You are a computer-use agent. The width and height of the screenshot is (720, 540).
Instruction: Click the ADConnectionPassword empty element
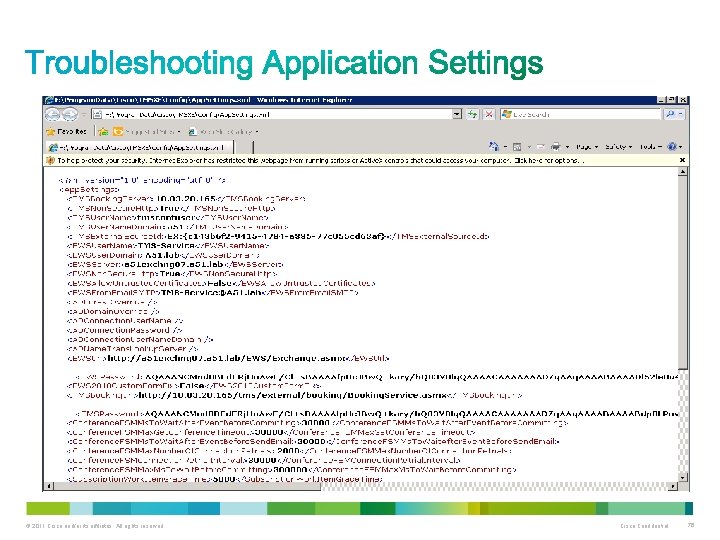point(124,330)
